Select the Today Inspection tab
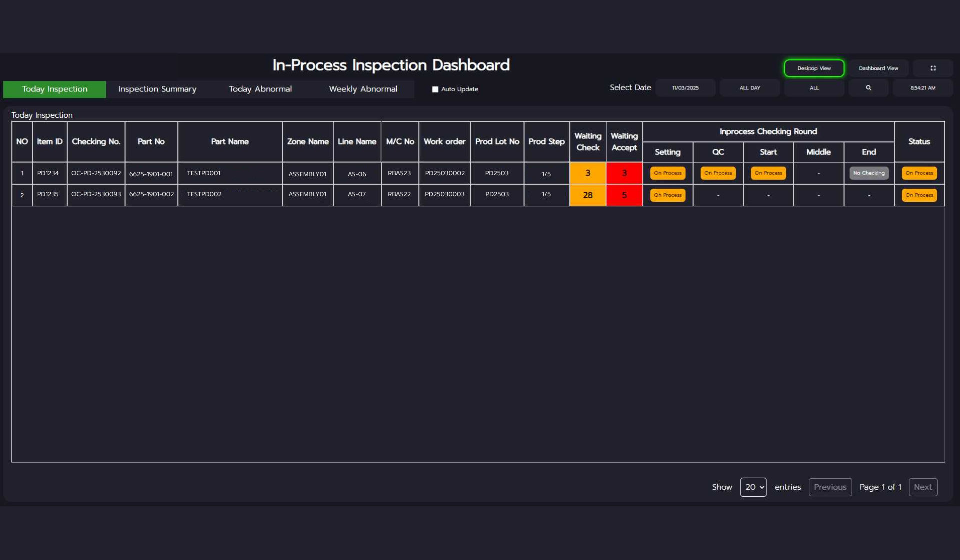 (55, 89)
